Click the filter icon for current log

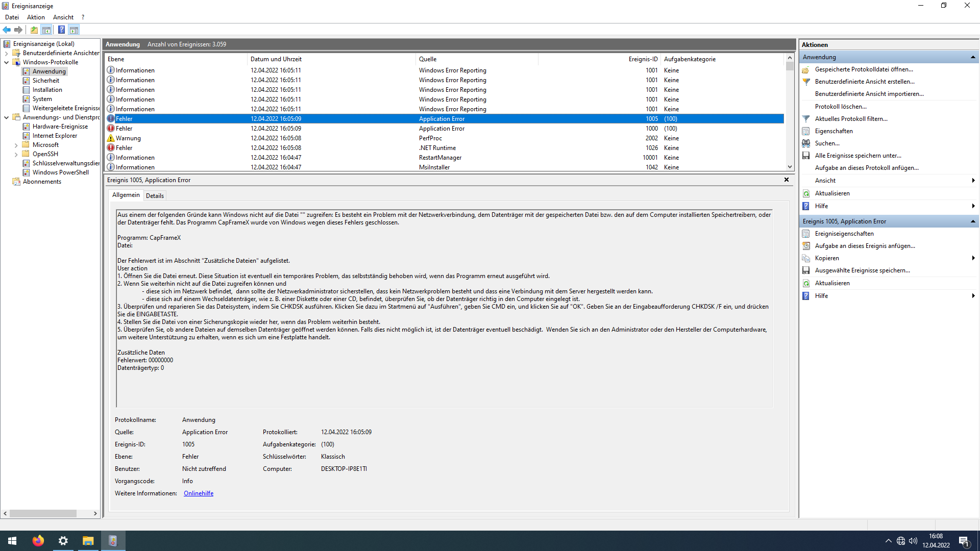pos(806,119)
